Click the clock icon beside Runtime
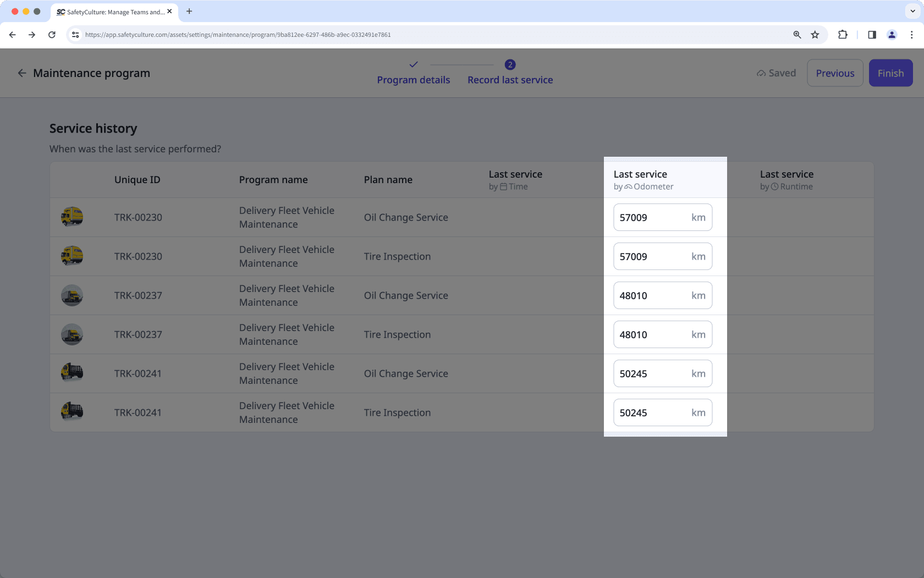 pos(774,186)
